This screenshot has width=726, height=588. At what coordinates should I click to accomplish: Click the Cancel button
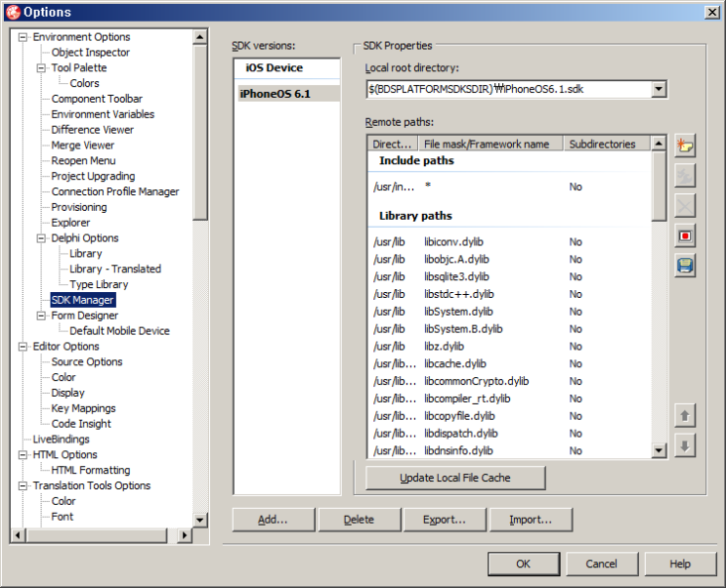[x=602, y=564]
